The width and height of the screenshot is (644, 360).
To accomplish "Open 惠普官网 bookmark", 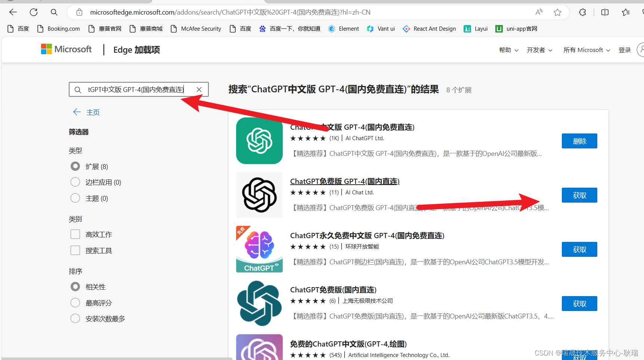I will click(x=105, y=29).
